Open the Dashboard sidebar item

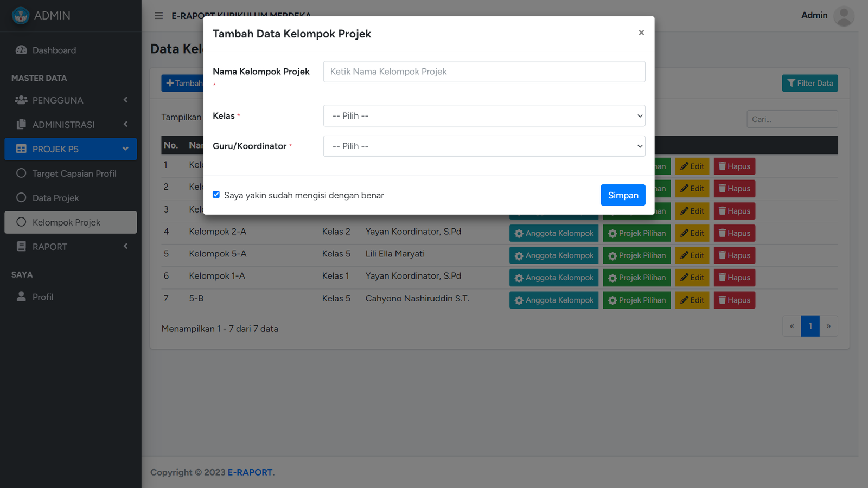(x=54, y=50)
